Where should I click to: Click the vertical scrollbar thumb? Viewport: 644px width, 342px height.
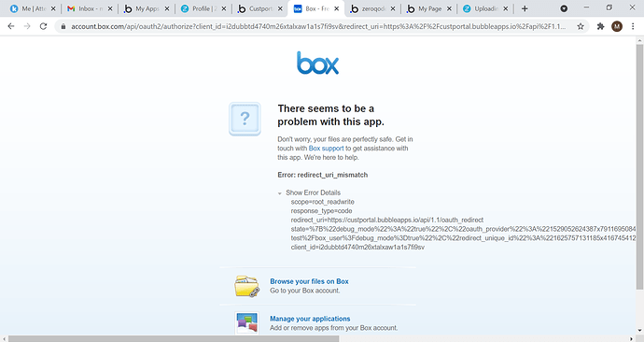[x=639, y=166]
